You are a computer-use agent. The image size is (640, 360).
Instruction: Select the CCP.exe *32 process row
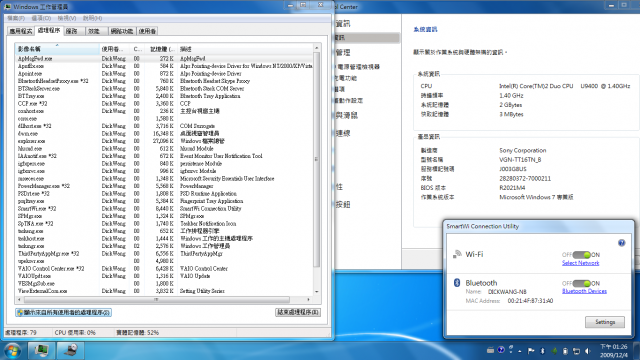(x=164, y=104)
